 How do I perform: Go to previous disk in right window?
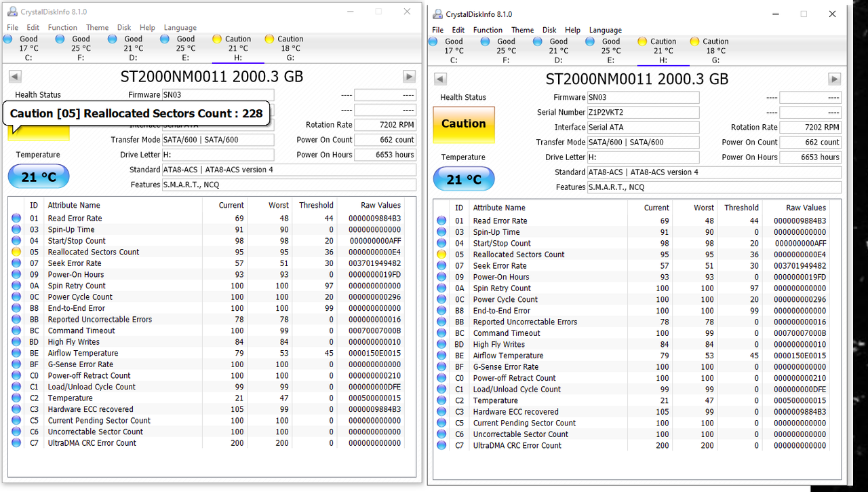click(440, 79)
